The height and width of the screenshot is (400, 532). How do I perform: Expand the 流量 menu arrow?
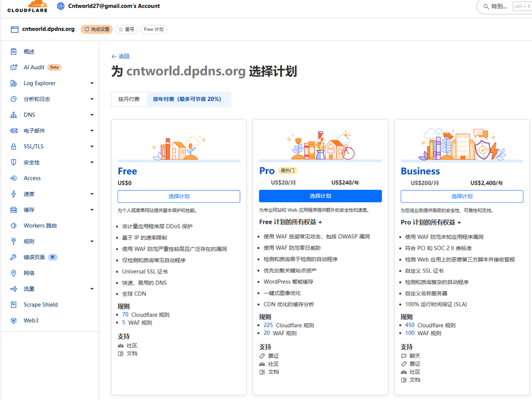pos(92,289)
